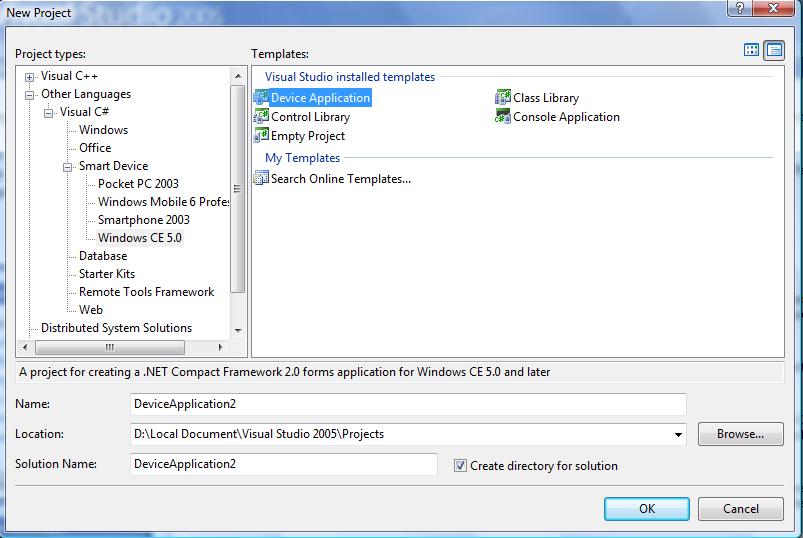Select the Console Application template icon
The width and height of the screenshot is (803, 538).
point(503,117)
